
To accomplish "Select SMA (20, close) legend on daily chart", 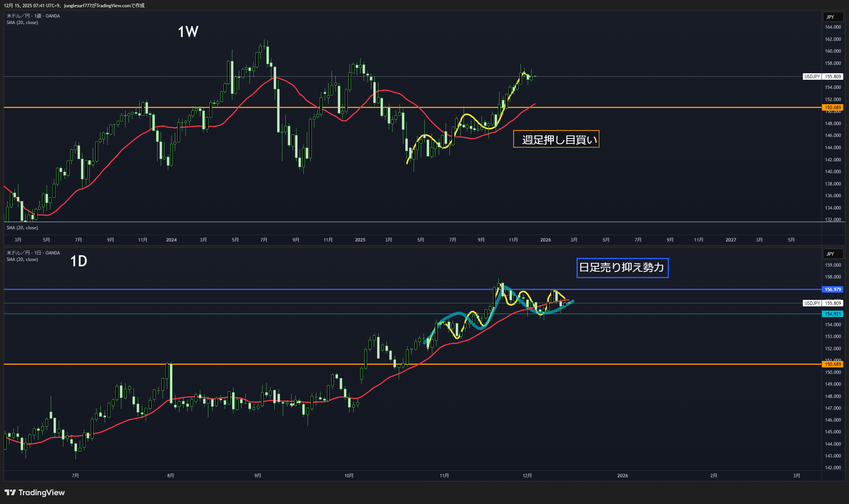I will [22, 259].
